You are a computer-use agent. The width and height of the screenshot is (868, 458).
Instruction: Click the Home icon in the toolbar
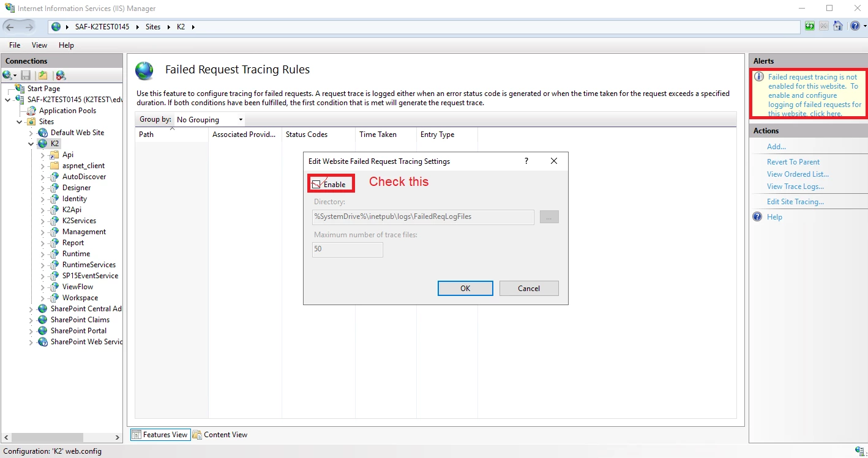[x=838, y=26]
